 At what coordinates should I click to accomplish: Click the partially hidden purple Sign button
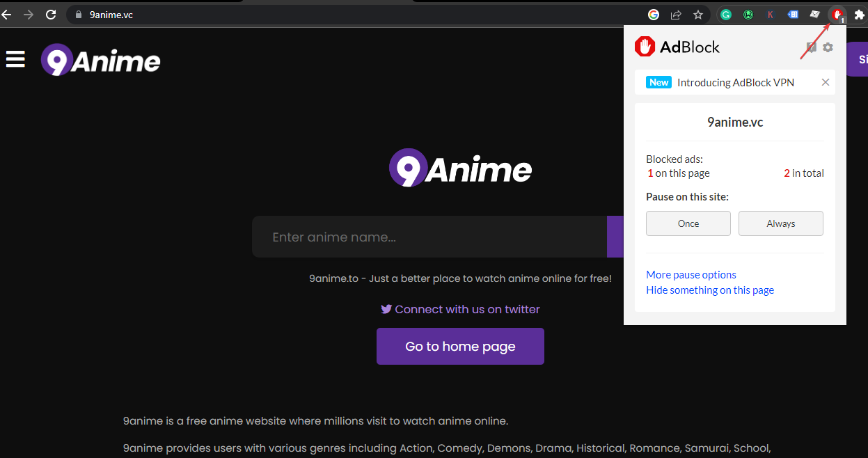click(858, 59)
